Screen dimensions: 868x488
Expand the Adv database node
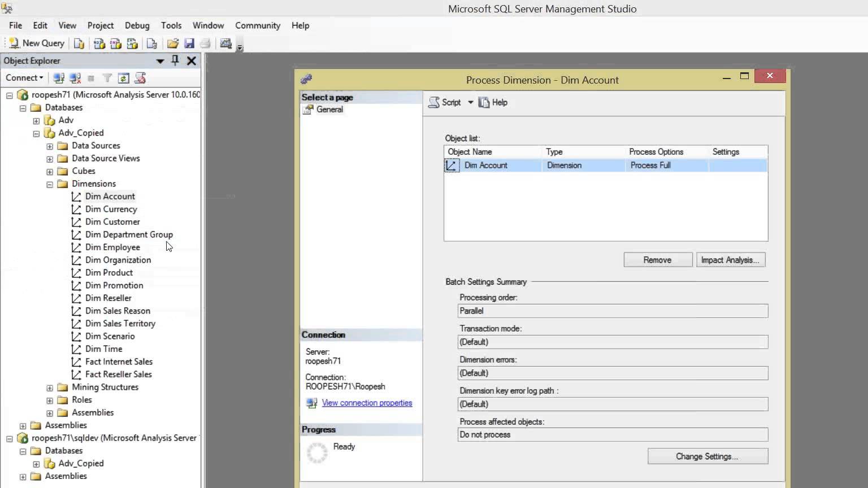tap(36, 120)
